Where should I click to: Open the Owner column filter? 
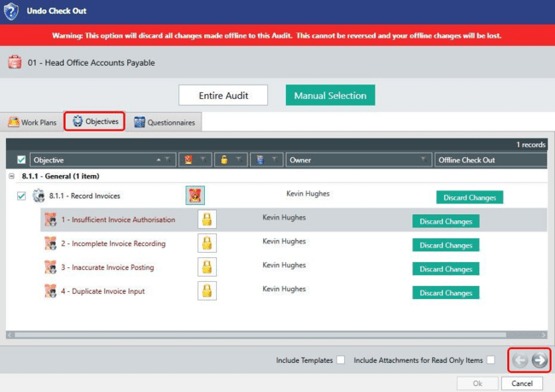tap(424, 160)
